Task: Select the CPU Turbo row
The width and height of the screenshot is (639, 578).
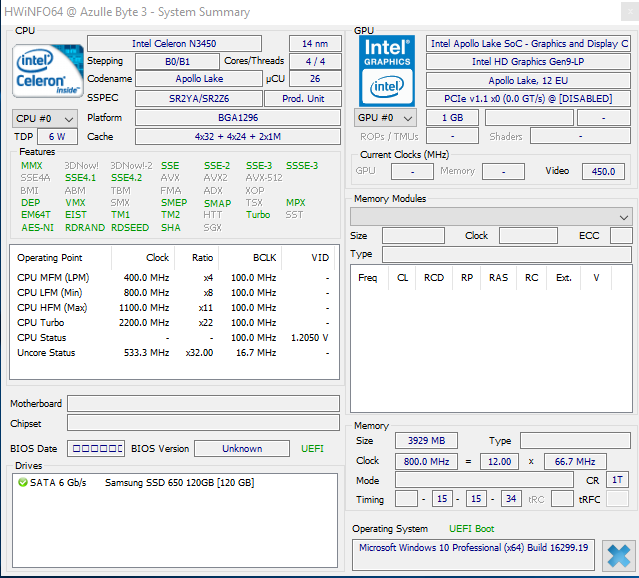Action: (174, 323)
